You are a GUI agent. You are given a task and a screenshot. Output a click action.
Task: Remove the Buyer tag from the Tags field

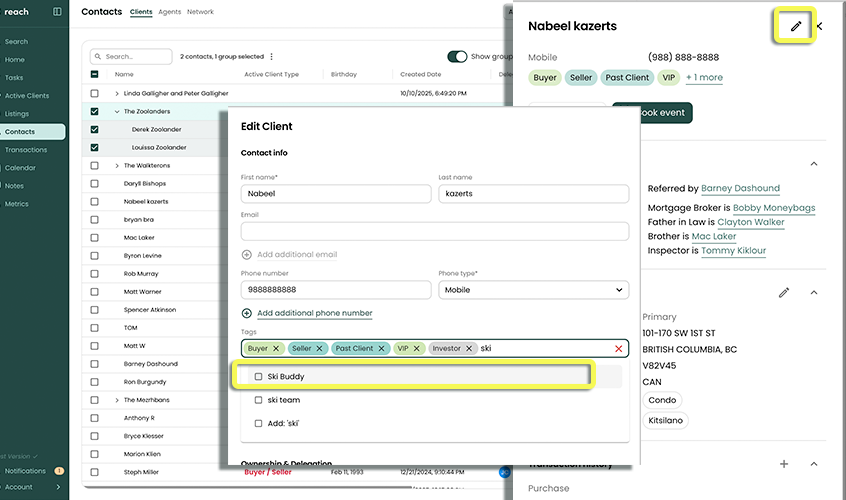(x=276, y=349)
